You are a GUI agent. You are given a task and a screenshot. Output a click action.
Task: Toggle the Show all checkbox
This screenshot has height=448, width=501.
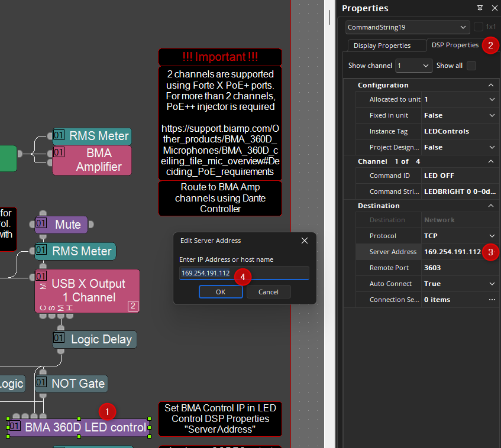pos(471,66)
